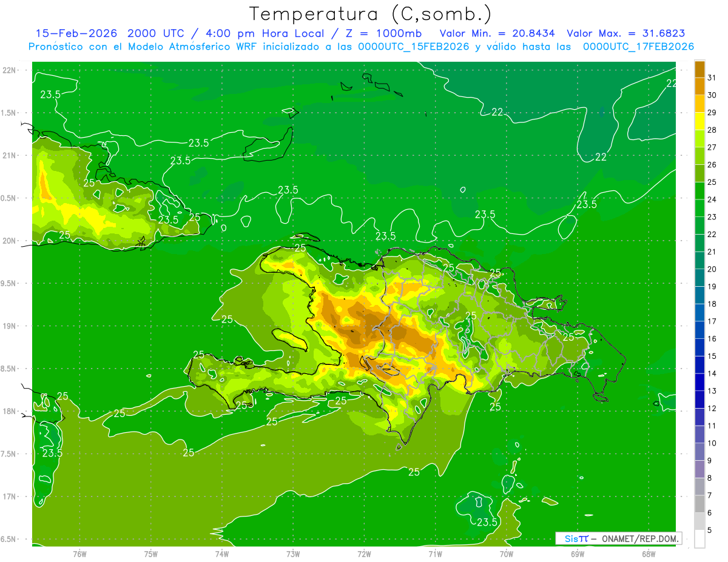Click the '2000 UTC' time text

157,33
